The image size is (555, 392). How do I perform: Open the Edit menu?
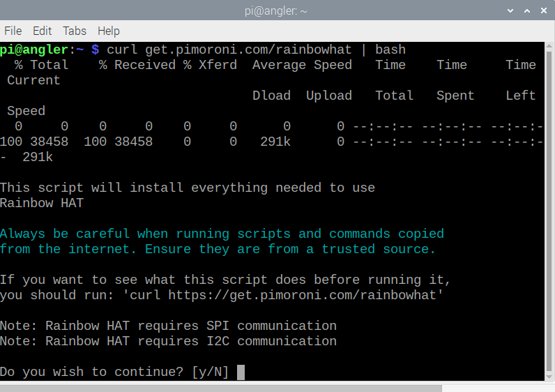[42, 31]
